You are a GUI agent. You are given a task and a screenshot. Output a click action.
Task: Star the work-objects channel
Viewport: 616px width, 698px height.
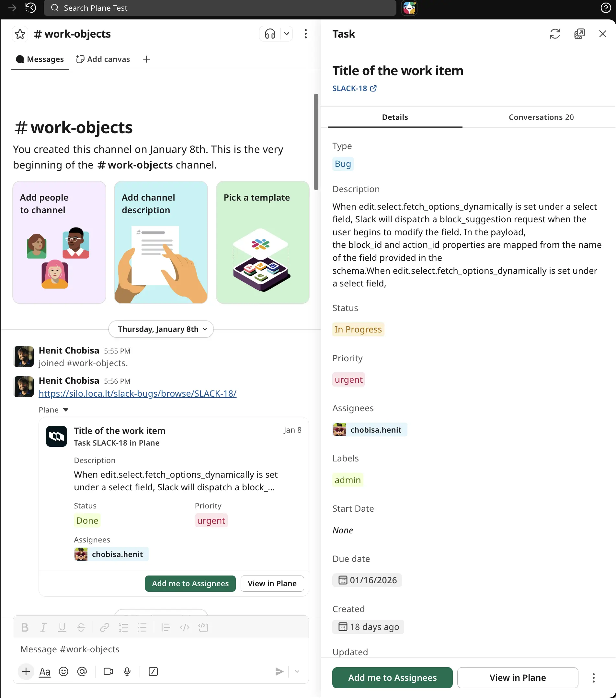pos(20,34)
